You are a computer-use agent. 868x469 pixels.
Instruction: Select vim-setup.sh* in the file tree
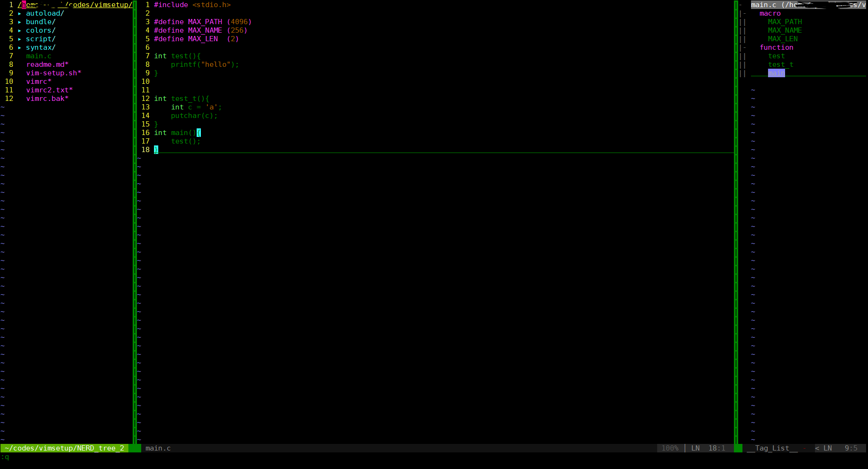click(54, 73)
